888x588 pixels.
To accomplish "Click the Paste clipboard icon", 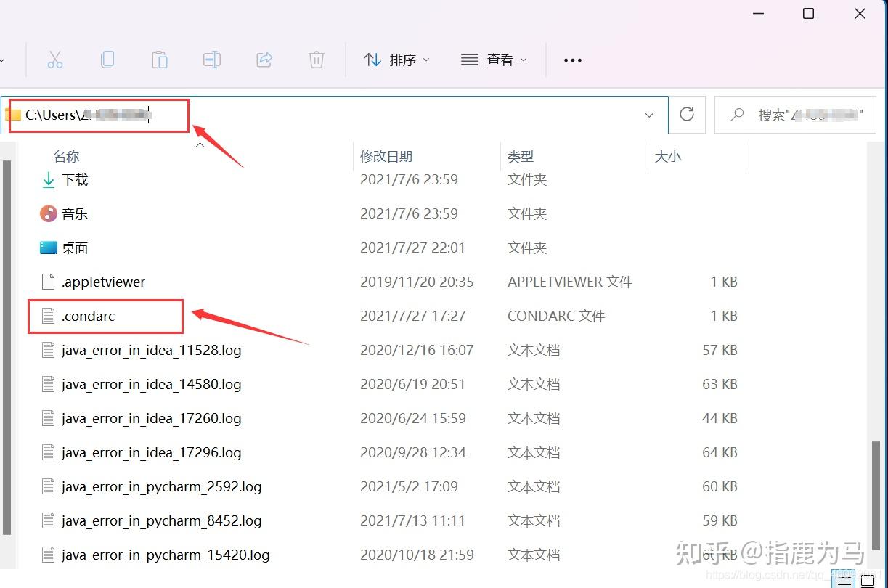I will [x=160, y=60].
